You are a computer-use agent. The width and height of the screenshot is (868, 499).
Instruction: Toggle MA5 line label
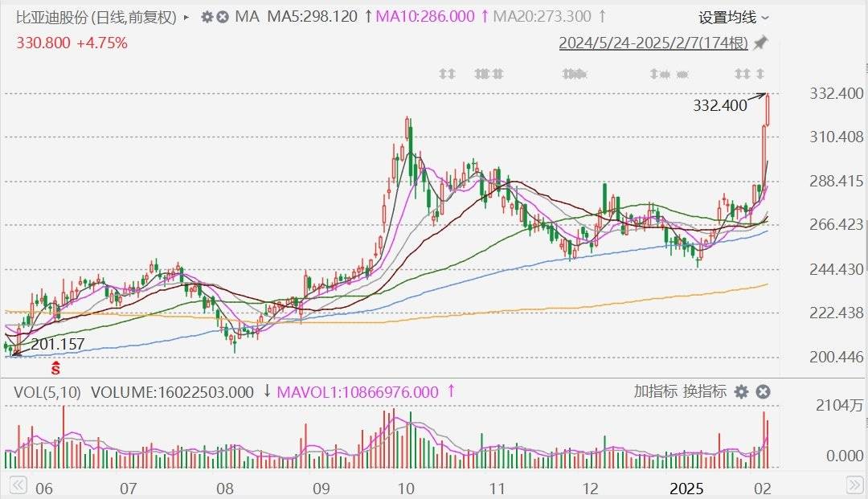[313, 17]
